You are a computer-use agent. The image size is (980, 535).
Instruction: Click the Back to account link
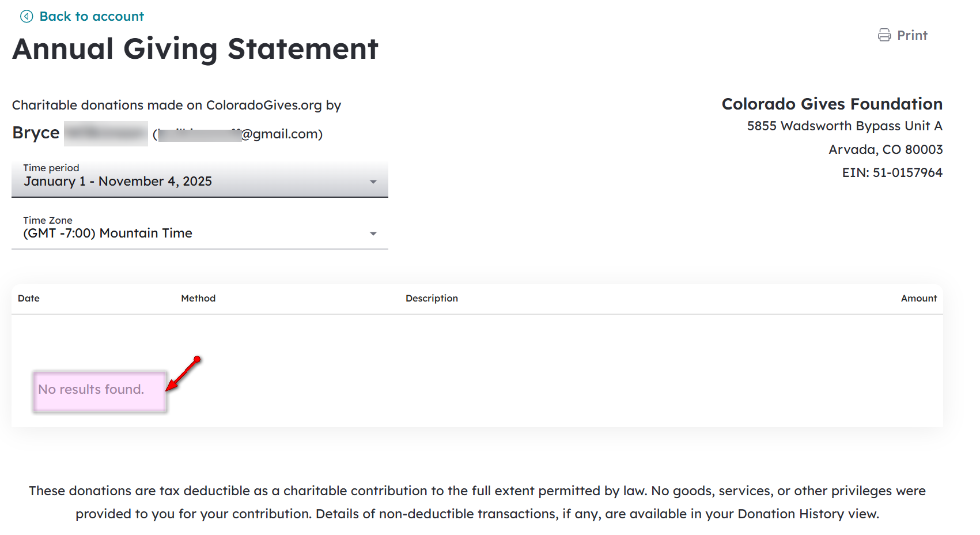point(92,16)
